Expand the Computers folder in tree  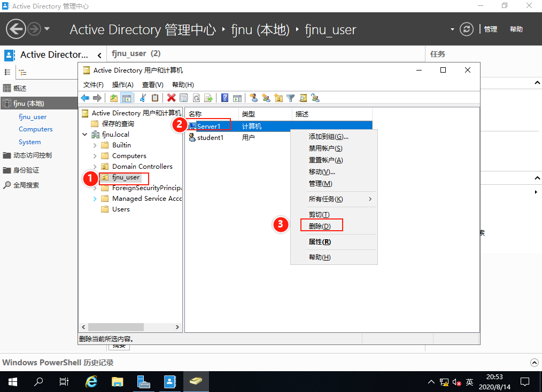tap(95, 156)
